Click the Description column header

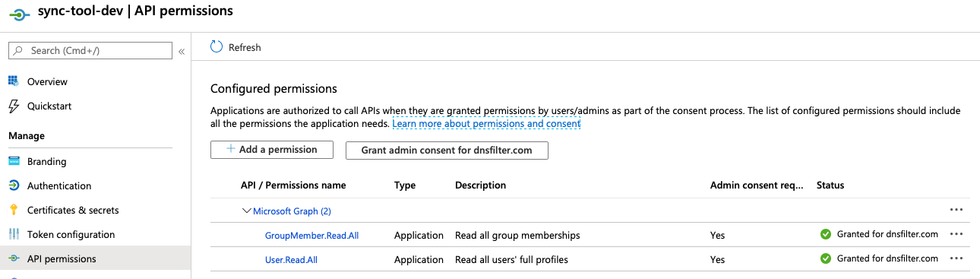click(480, 185)
